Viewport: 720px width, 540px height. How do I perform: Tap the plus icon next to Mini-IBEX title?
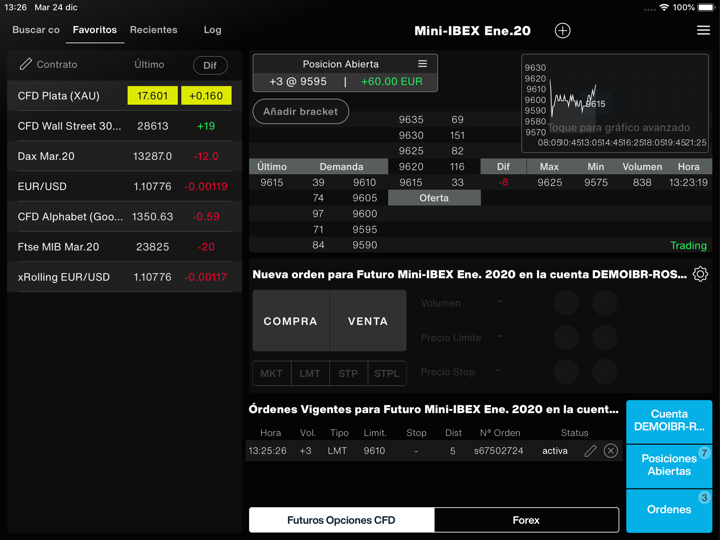click(x=563, y=31)
